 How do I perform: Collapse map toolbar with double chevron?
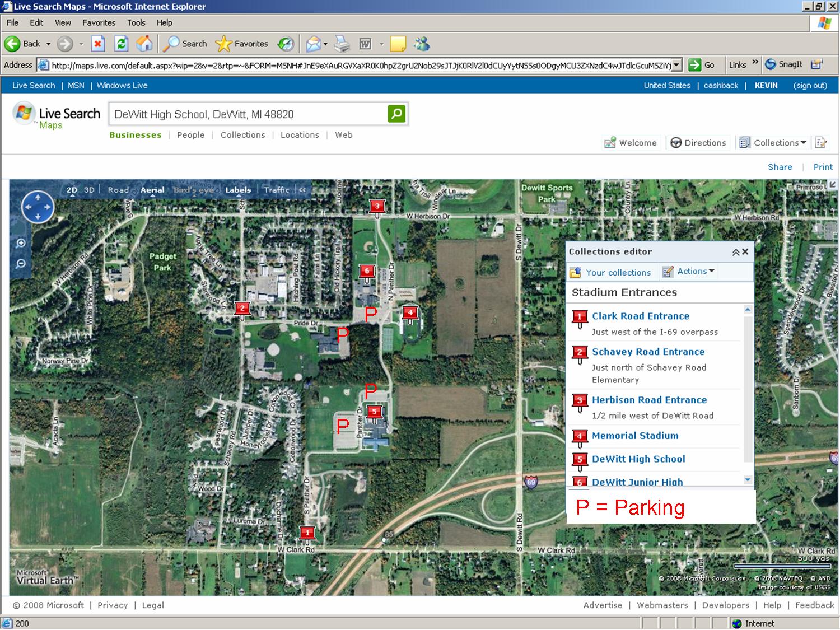(x=302, y=190)
